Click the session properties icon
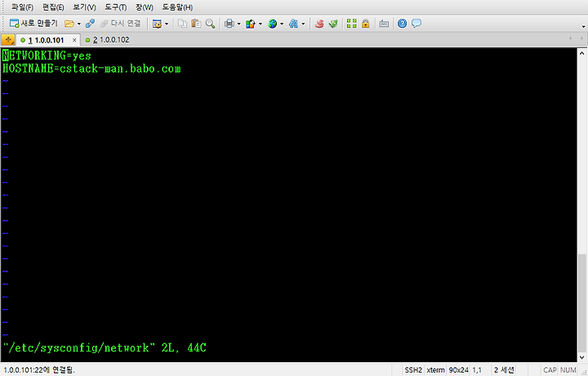Viewport: 588px width, 376px height. point(157,24)
